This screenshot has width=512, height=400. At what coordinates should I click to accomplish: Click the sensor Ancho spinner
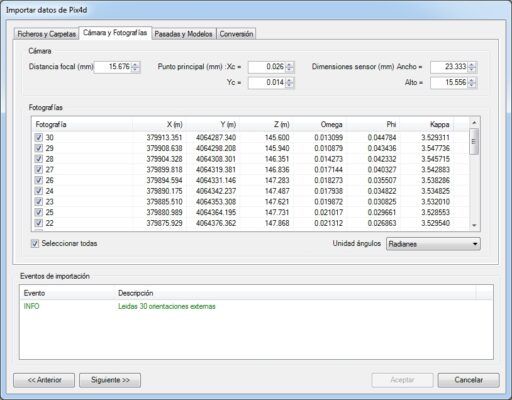[x=472, y=67]
